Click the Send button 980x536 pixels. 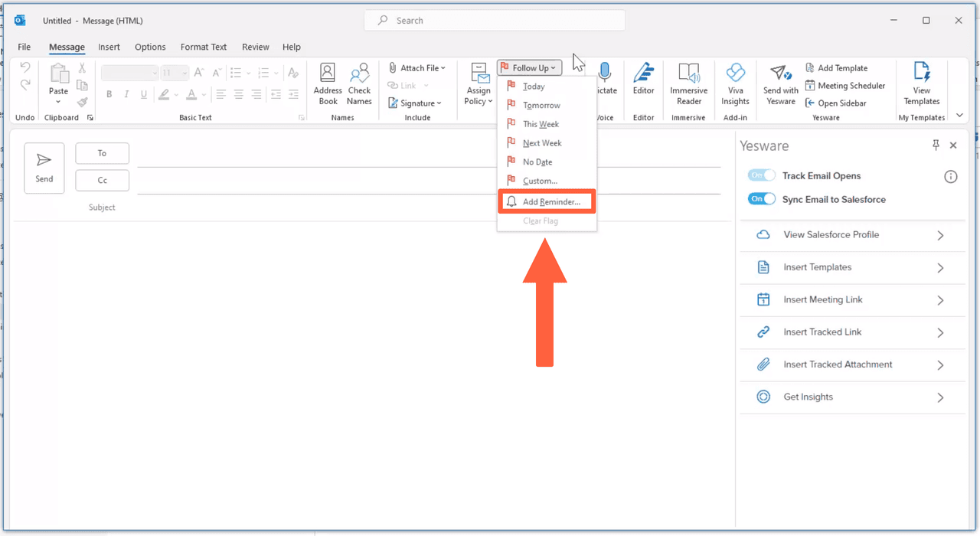[44, 168]
